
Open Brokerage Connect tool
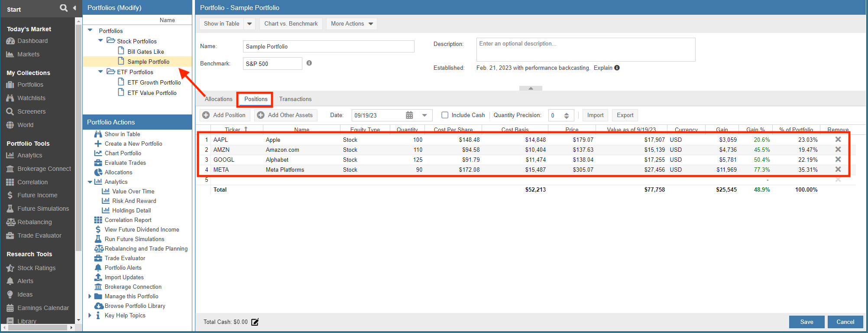[44, 169]
